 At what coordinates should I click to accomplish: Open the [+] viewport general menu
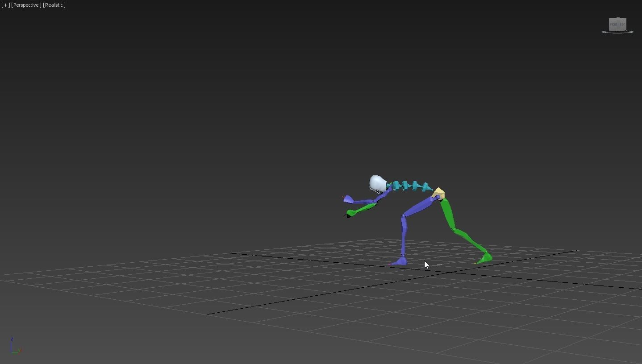point(6,5)
